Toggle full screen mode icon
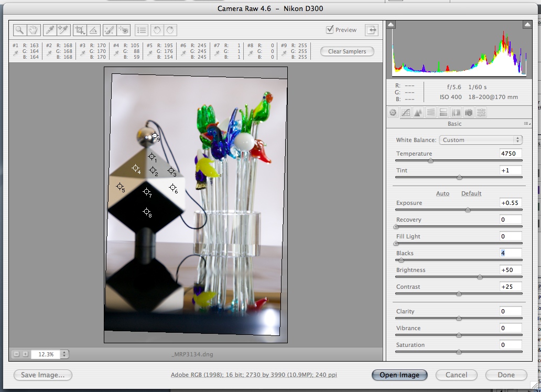541x392 pixels. click(x=372, y=30)
